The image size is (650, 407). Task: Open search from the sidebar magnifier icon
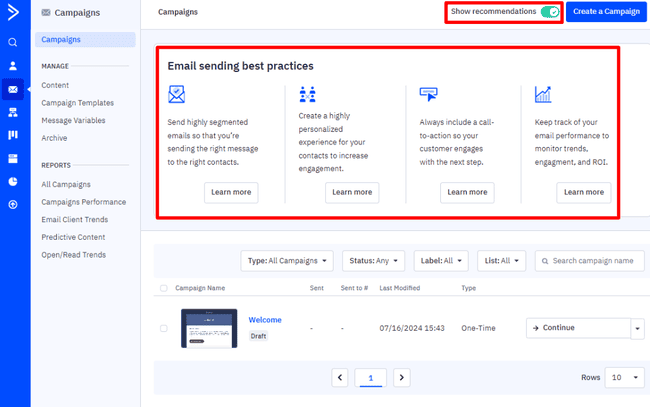pos(13,42)
